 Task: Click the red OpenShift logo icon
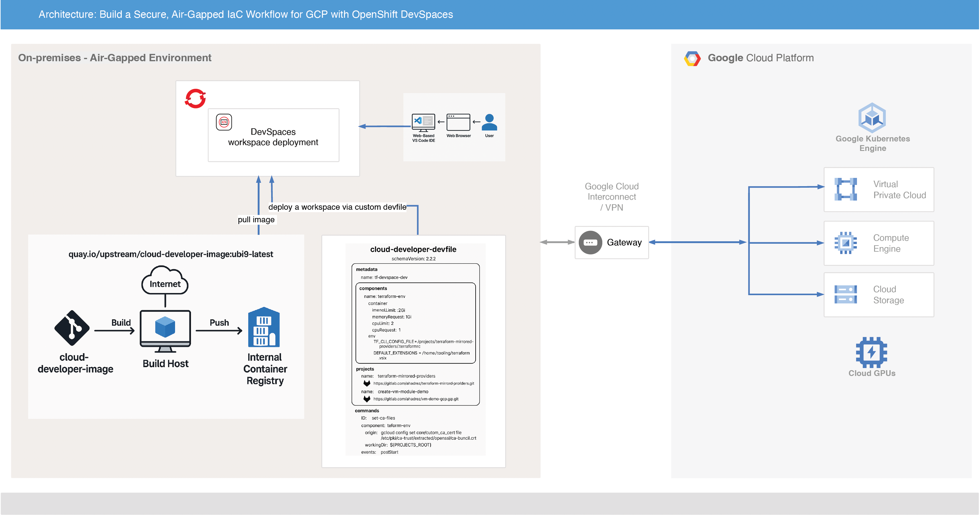196,99
